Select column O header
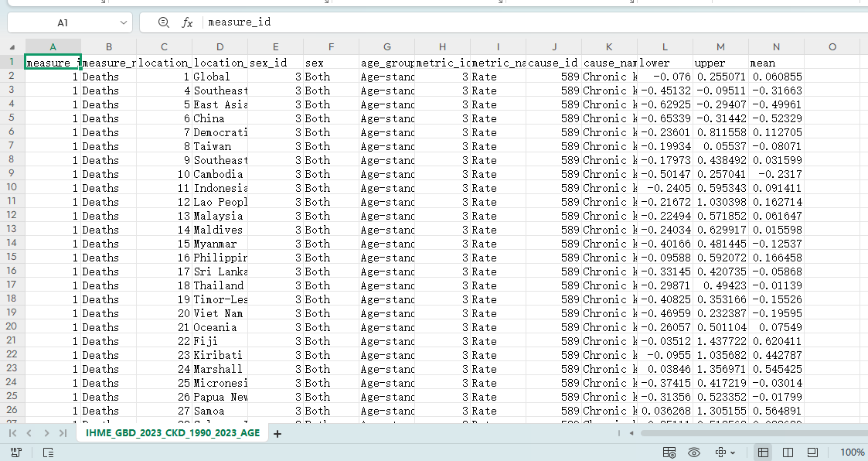 (x=832, y=47)
